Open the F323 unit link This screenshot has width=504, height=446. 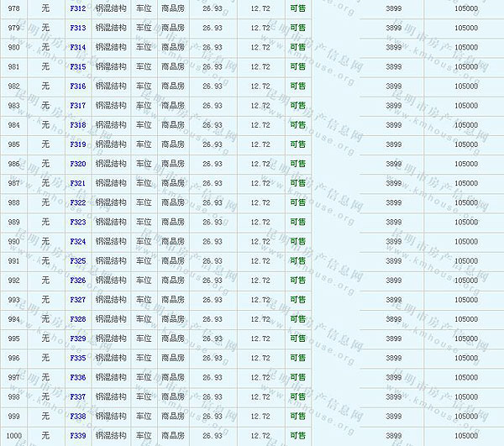78,223
